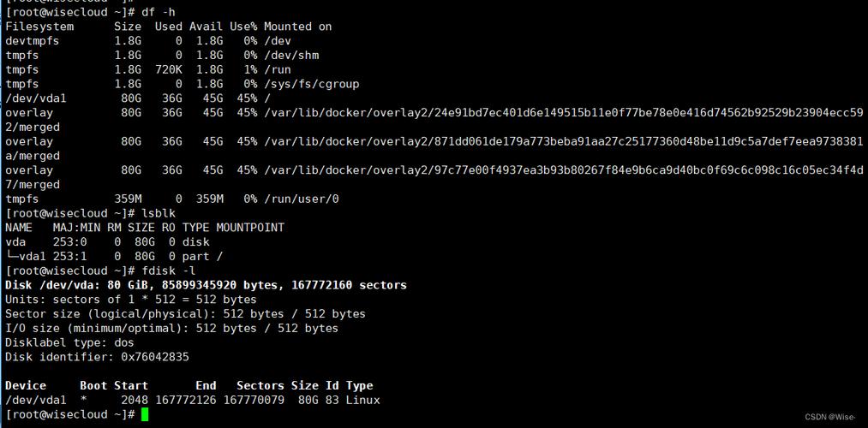The height and width of the screenshot is (428, 868).
Task: Click the boot asterisk flag in partition table
Action: pos(83,400)
